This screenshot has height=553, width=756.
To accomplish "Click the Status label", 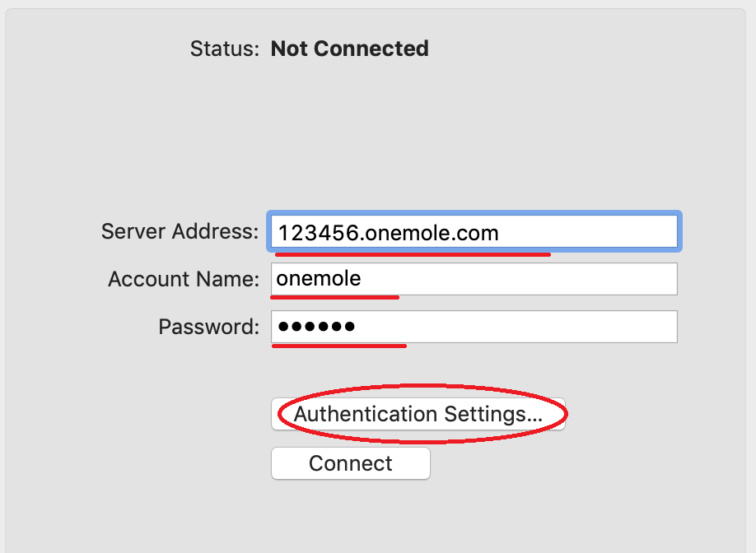I will pyautogui.click(x=225, y=49).
